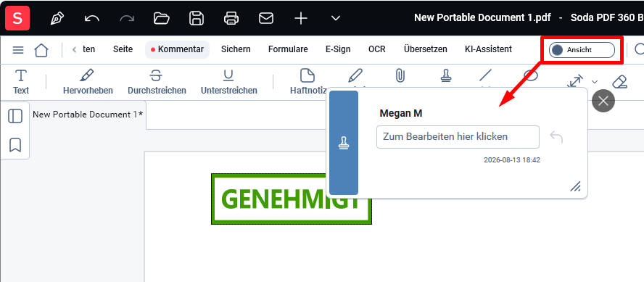Select the Durchstreichen strikethrough tool
Screen dimensions: 644x282
tap(157, 82)
